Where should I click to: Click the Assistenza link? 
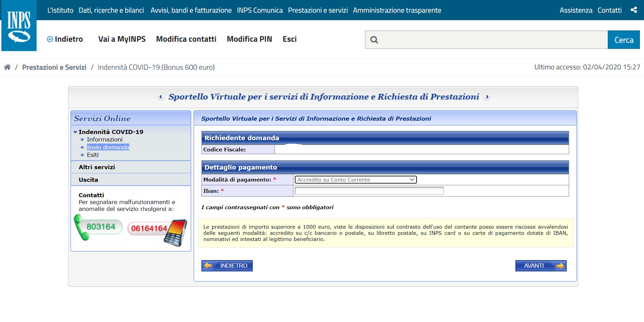pyautogui.click(x=576, y=10)
